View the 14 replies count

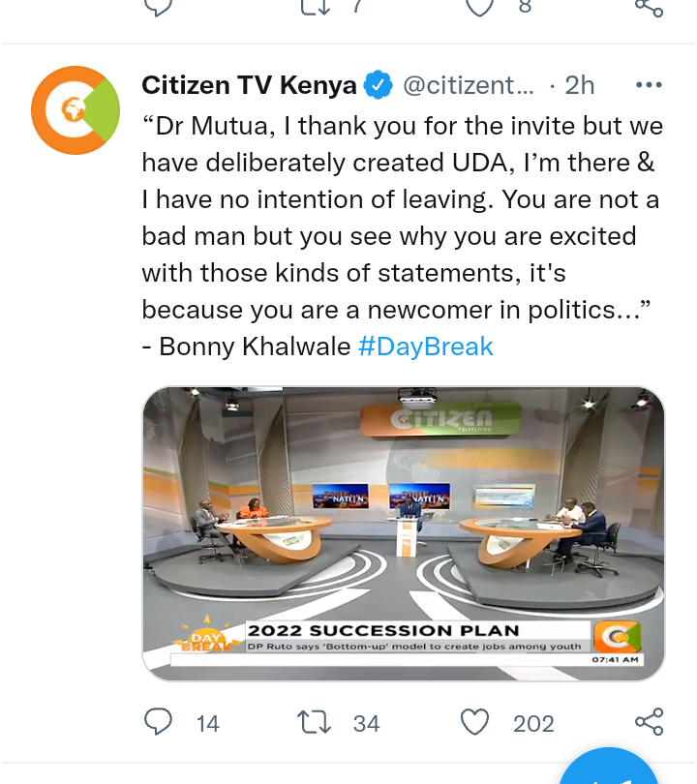[x=207, y=724]
